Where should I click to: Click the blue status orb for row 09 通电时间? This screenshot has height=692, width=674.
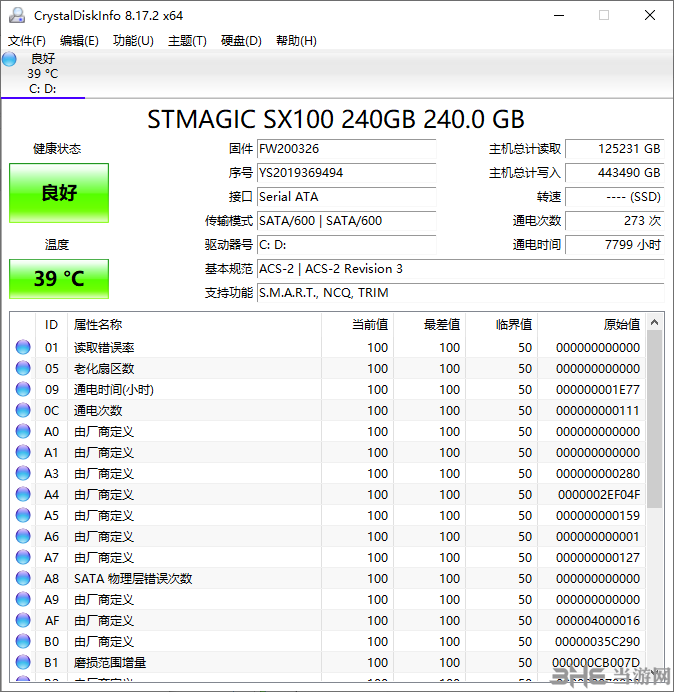click(x=23, y=389)
